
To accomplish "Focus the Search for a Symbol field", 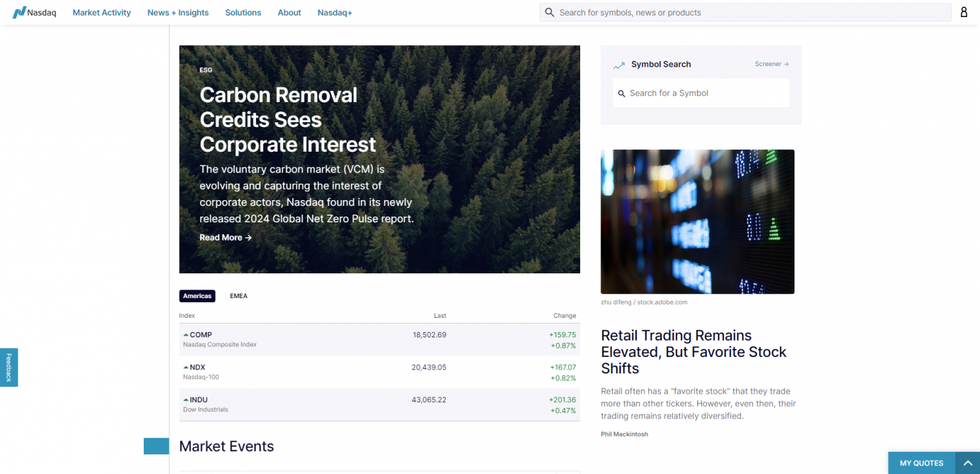I will pyautogui.click(x=701, y=93).
